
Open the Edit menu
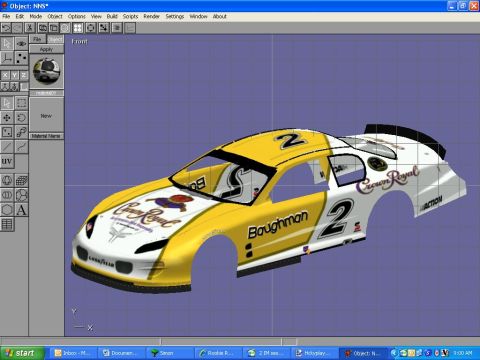tap(20, 16)
